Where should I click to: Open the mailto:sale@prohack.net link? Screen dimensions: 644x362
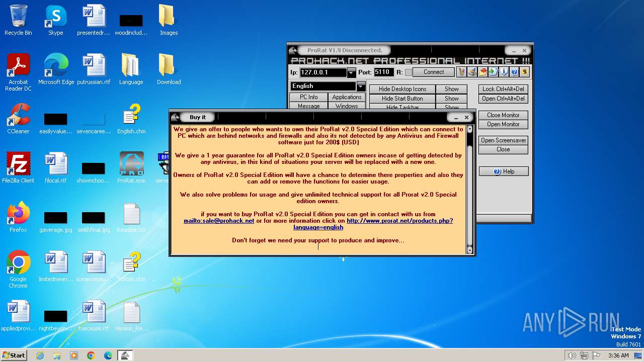click(x=219, y=221)
